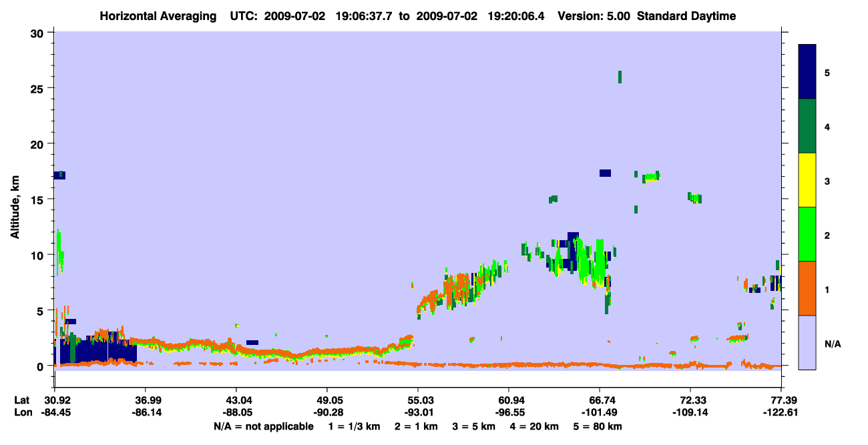Image resolution: width=868 pixels, height=445 pixels.
Task: Click longitude value -93.01
Action: coord(418,412)
